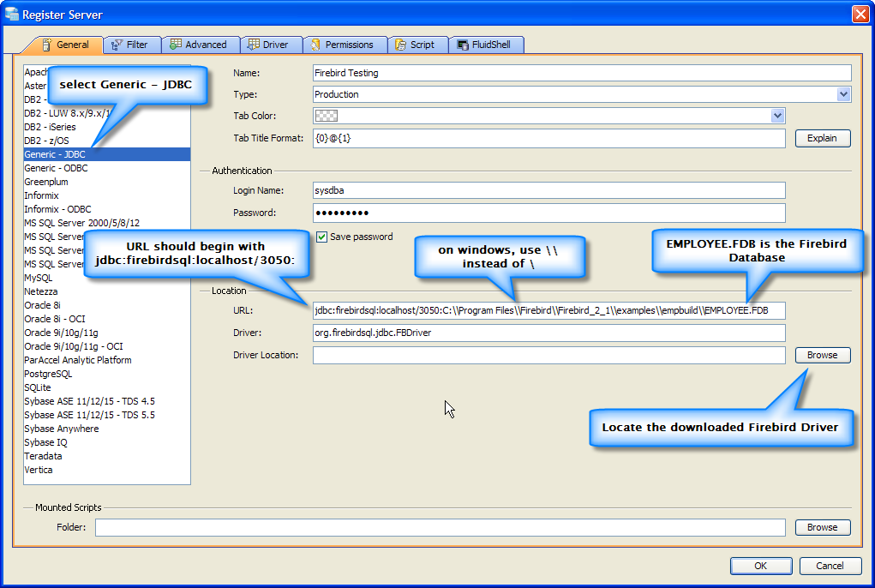Screen dimensions: 875x588
Task: Click the Tab Title Format field
Action: click(549, 138)
